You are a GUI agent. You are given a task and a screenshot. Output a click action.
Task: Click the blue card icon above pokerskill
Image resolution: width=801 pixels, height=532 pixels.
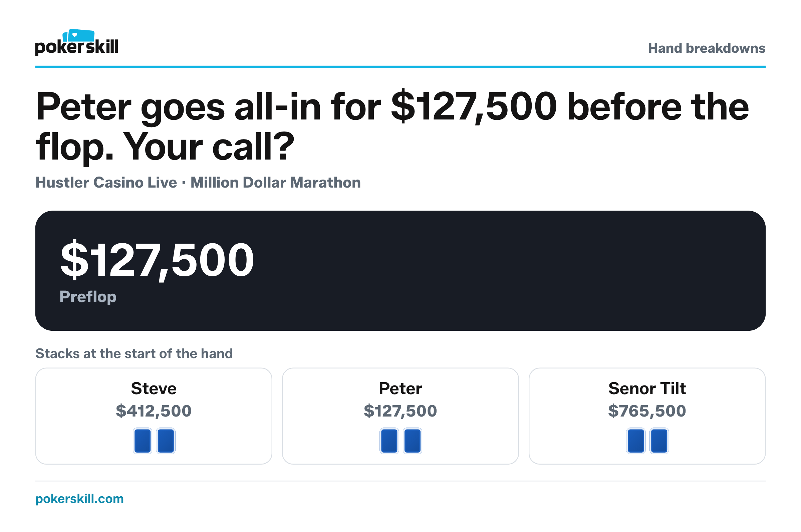pos(78,35)
